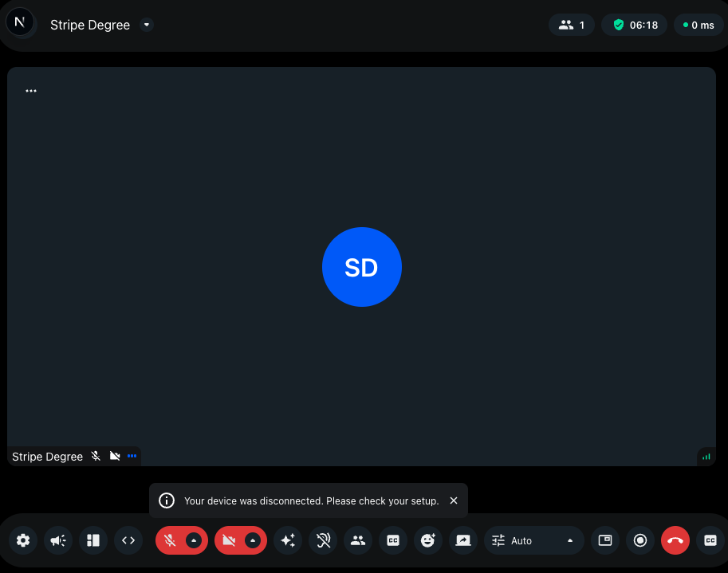728x573 pixels.
Task: Expand the microphone device options
Action: click(194, 540)
